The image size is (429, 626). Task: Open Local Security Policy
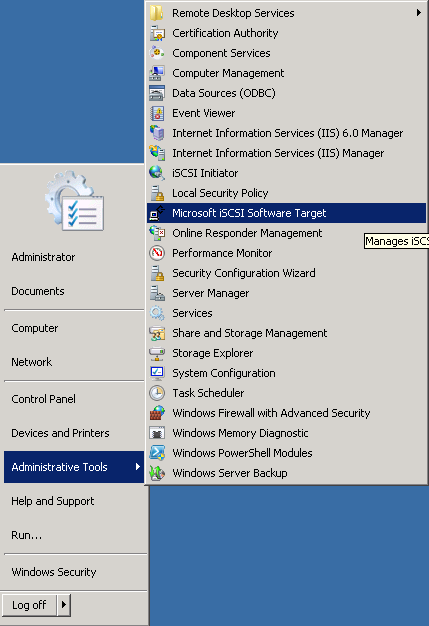point(286,193)
